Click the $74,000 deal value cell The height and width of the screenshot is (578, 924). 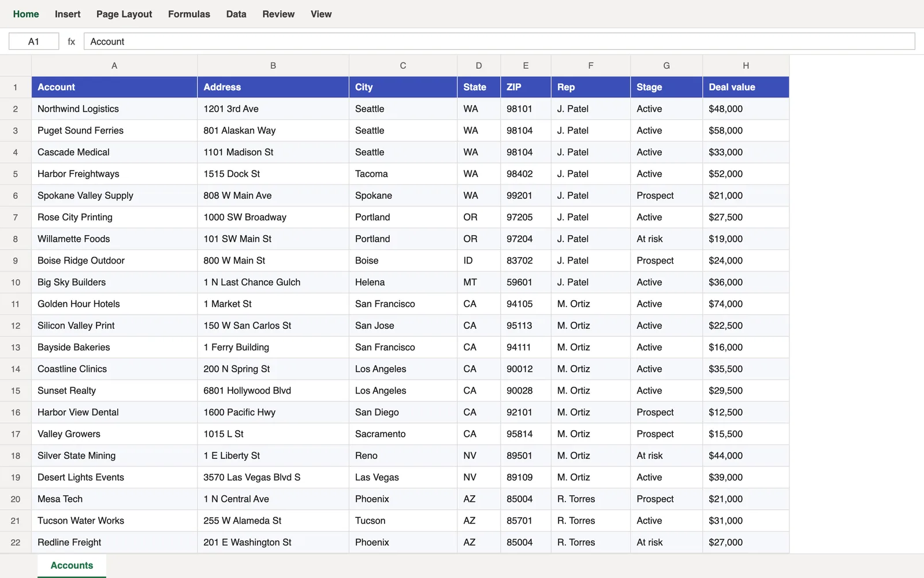point(746,304)
